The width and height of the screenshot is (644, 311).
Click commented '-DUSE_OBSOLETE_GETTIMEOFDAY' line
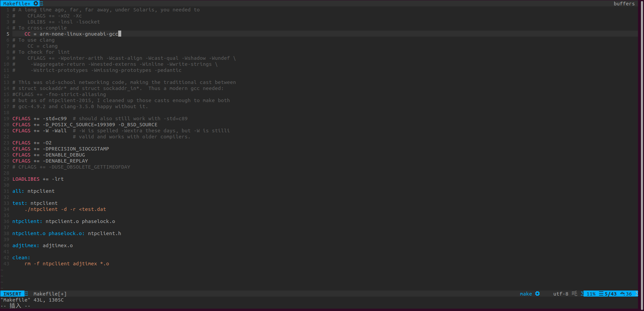[x=71, y=167]
